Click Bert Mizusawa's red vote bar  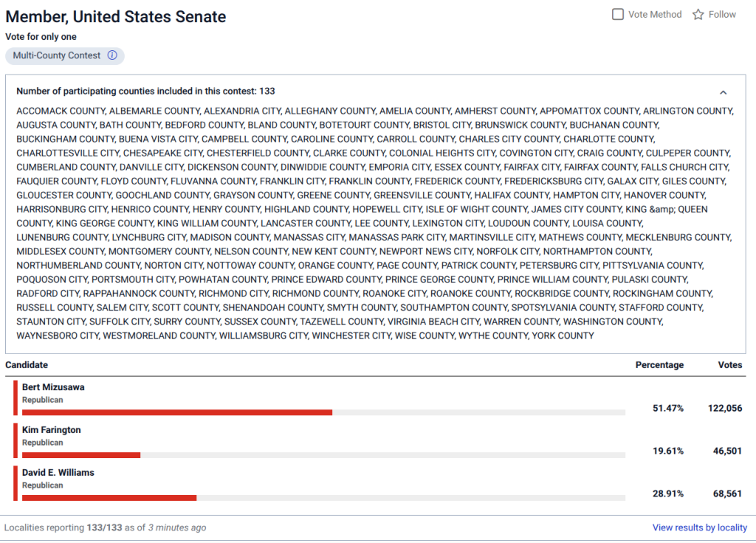tap(177, 412)
